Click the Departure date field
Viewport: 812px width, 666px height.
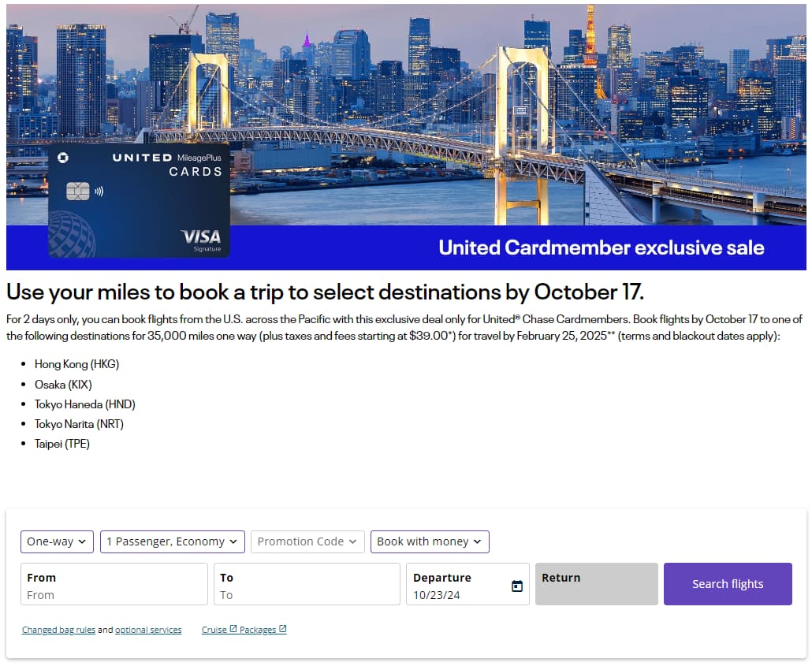pos(457,594)
